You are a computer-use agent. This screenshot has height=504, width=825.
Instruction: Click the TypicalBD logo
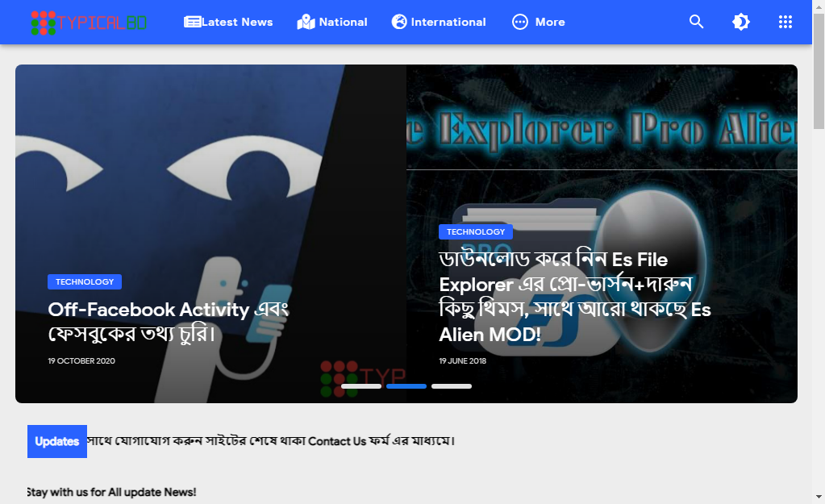point(89,23)
